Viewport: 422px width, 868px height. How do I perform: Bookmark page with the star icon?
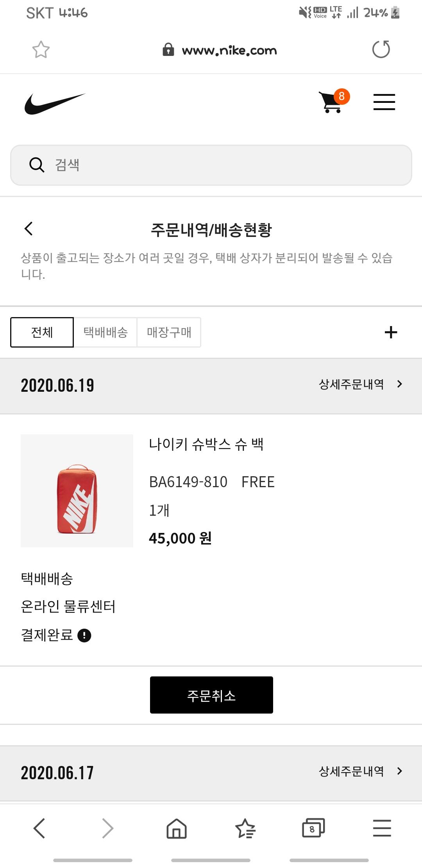41,50
